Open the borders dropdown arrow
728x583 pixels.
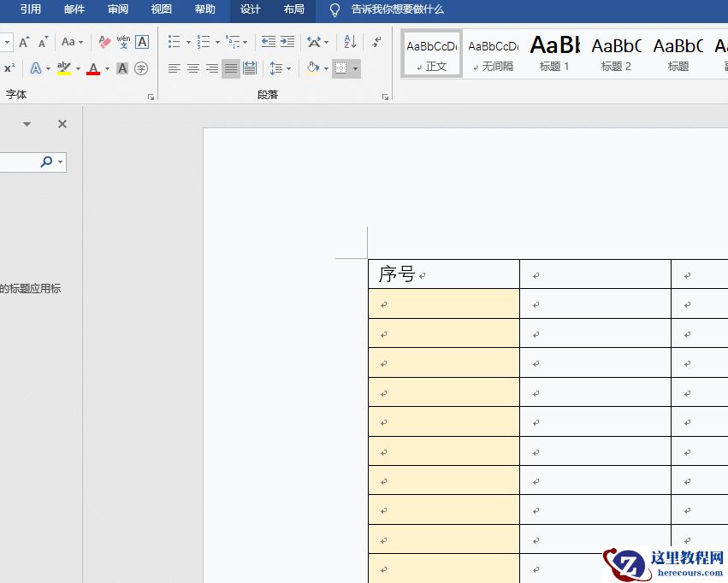point(355,69)
